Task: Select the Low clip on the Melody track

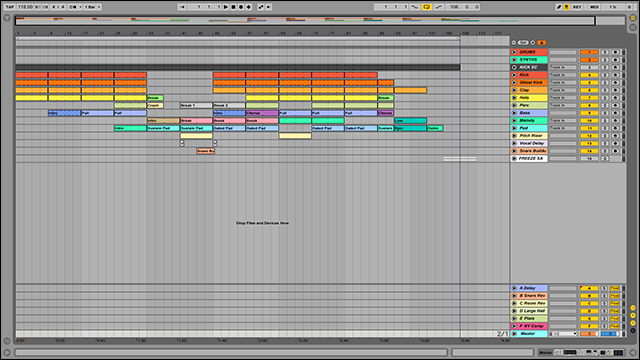Action: coord(410,121)
